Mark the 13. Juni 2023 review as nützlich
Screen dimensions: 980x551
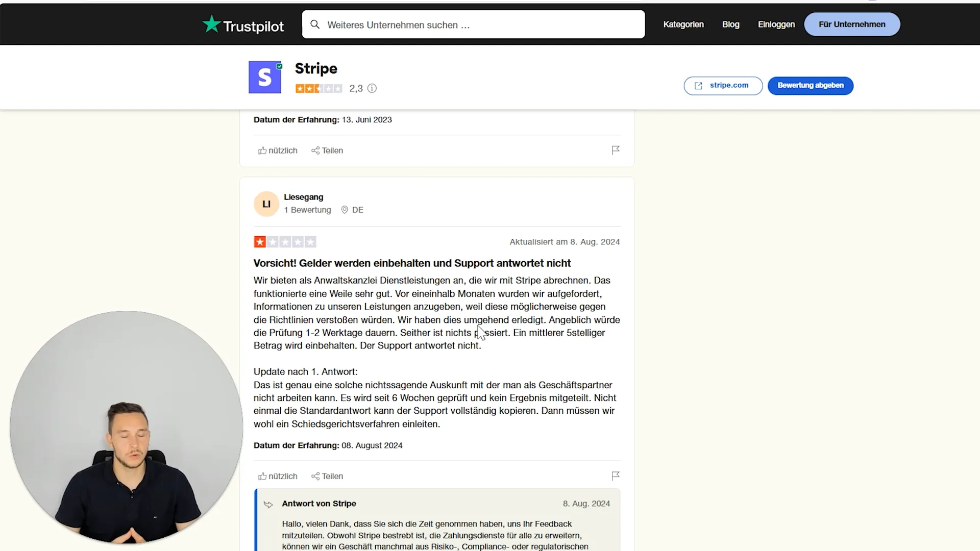tap(278, 151)
